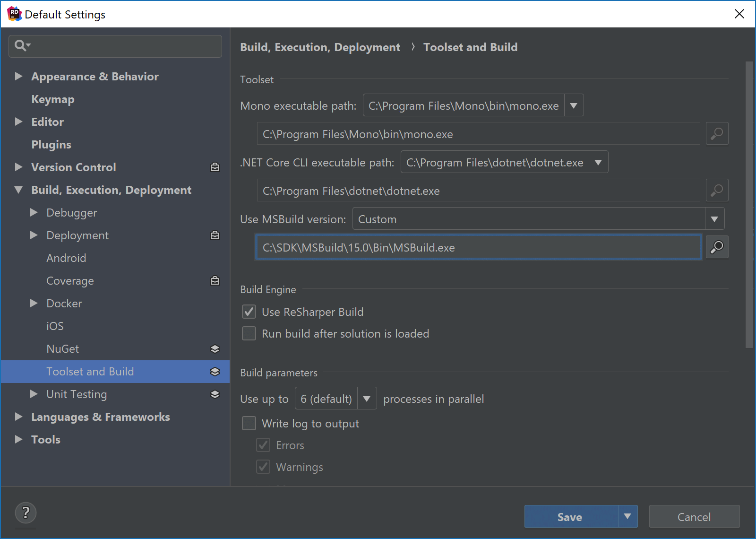The image size is (756, 539).
Task: Click the layers icon next to NuGet
Action: (215, 349)
